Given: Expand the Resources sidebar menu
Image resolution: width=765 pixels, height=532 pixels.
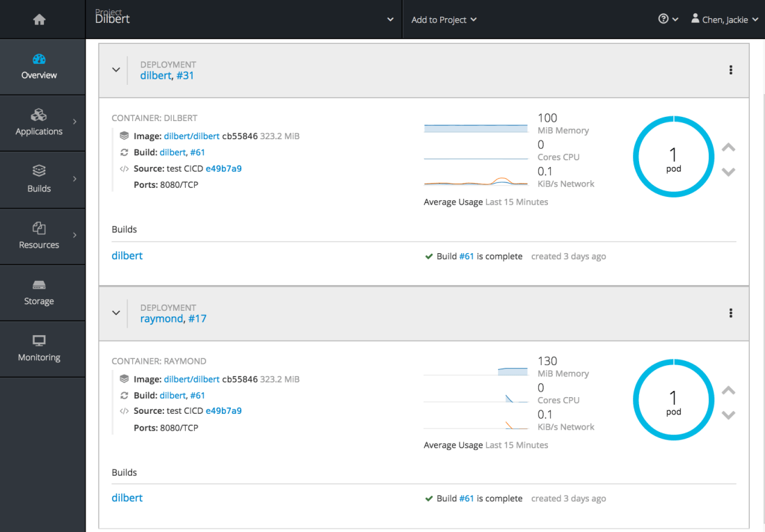Looking at the screenshot, I should (x=39, y=235).
